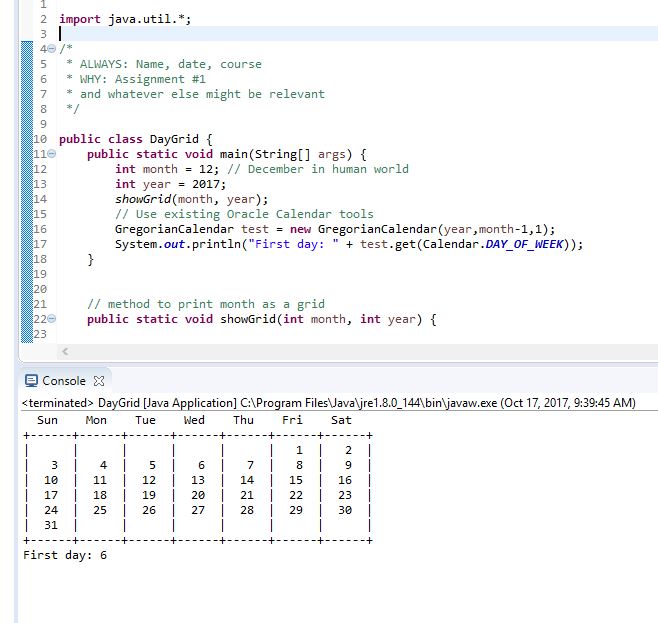Click the showGrid(month, year) call on line 14

coord(191,199)
